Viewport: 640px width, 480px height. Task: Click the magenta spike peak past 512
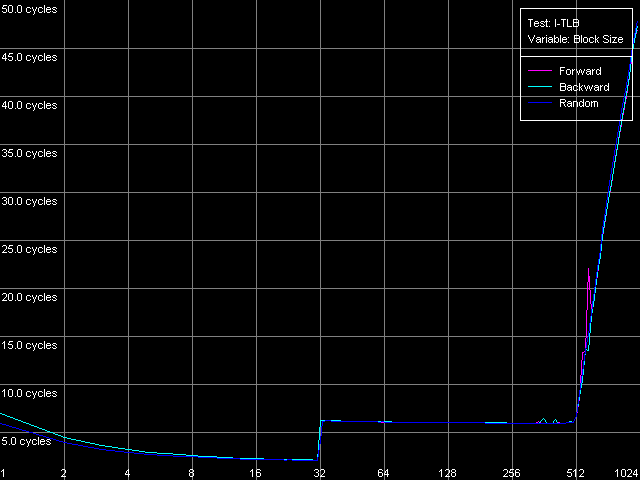[x=588, y=268]
